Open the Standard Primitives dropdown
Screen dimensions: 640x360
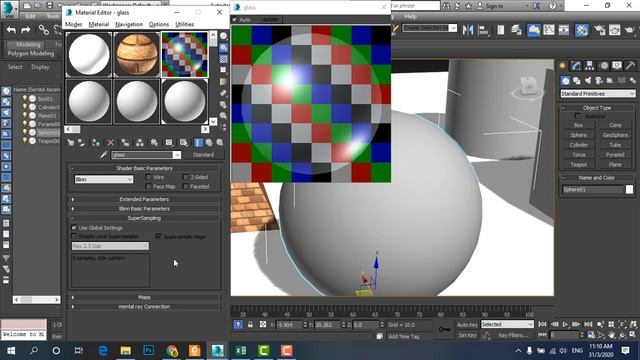598,94
